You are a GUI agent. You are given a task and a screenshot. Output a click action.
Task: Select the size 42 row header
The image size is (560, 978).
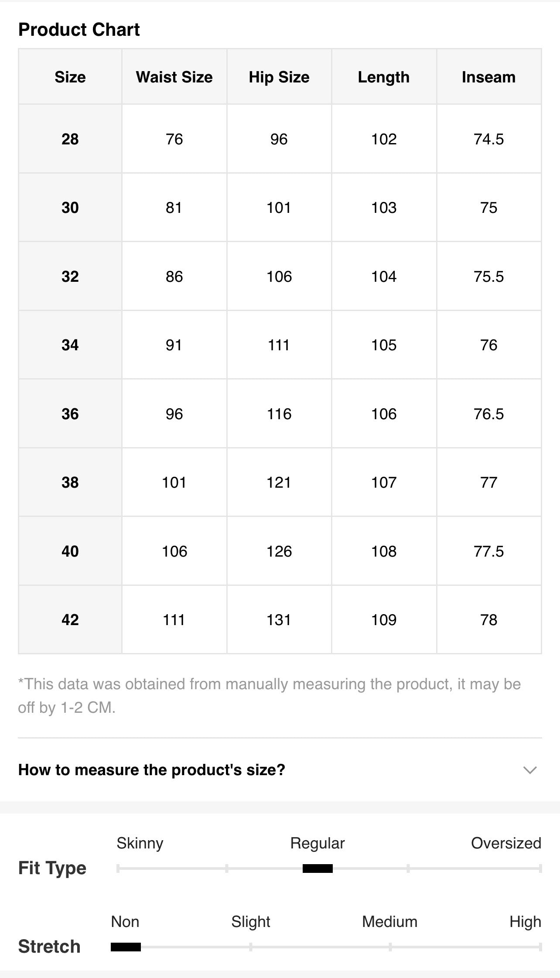70,620
